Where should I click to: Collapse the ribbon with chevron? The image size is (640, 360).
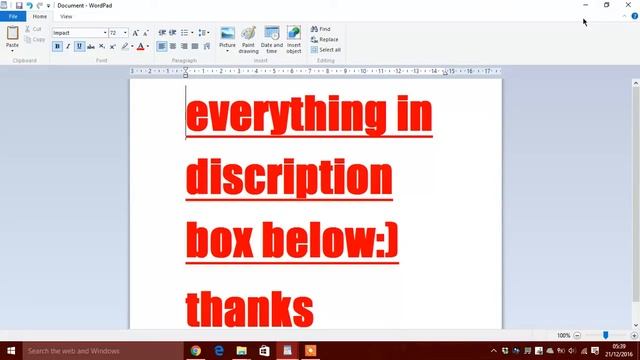pyautogui.click(x=624, y=16)
